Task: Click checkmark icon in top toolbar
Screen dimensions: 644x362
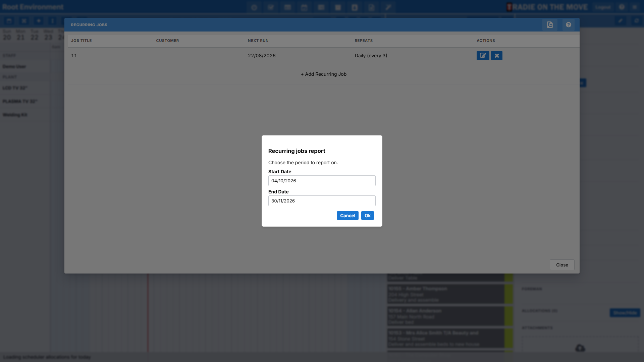Action: (271, 7)
